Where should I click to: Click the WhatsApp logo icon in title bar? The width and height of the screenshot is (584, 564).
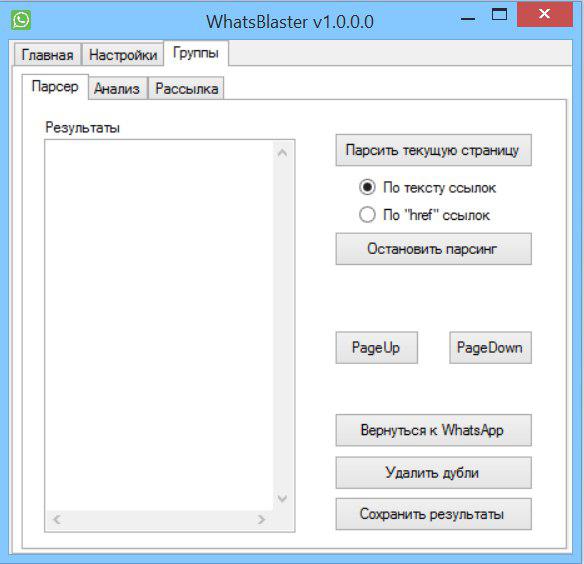pyautogui.click(x=21, y=20)
